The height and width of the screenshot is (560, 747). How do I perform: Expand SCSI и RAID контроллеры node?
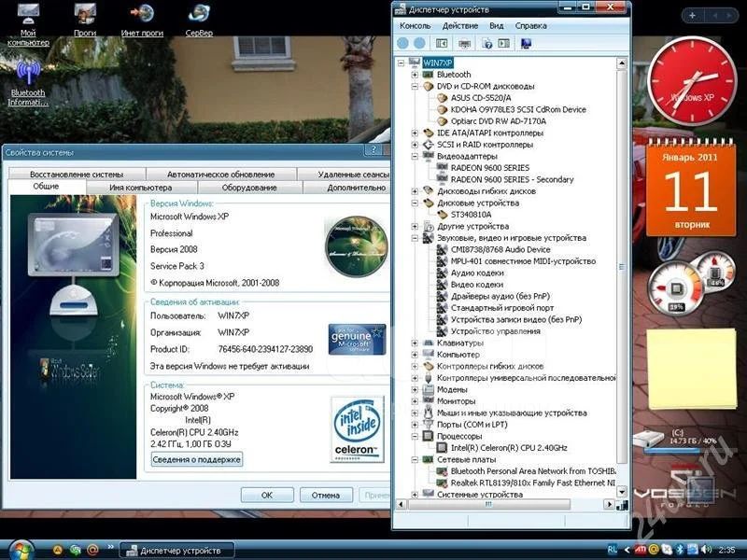(415, 145)
